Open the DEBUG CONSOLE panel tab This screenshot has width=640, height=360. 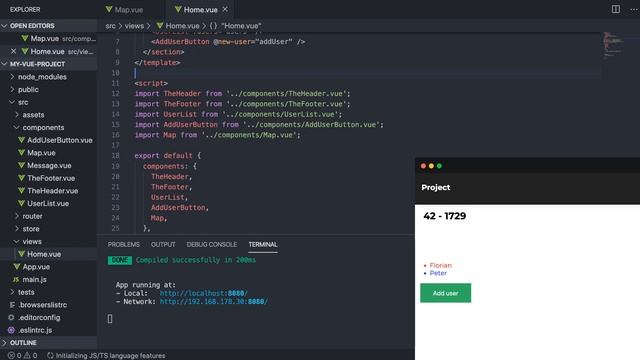tap(212, 244)
